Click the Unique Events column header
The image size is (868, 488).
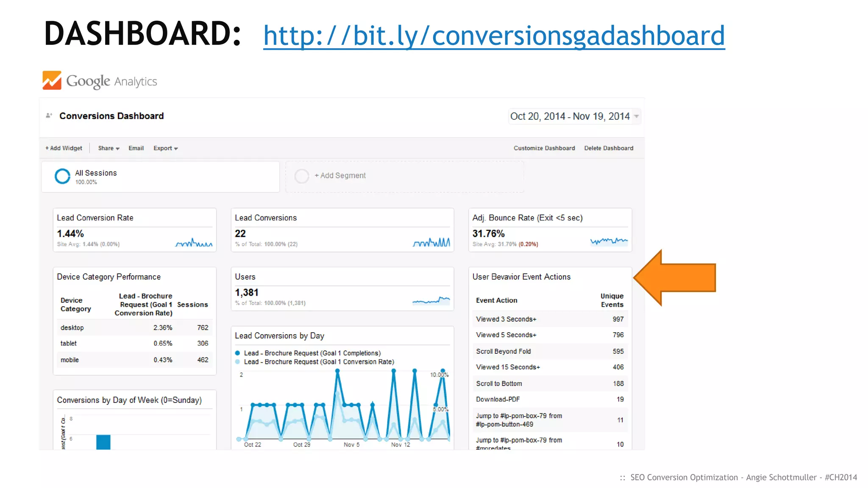click(612, 300)
